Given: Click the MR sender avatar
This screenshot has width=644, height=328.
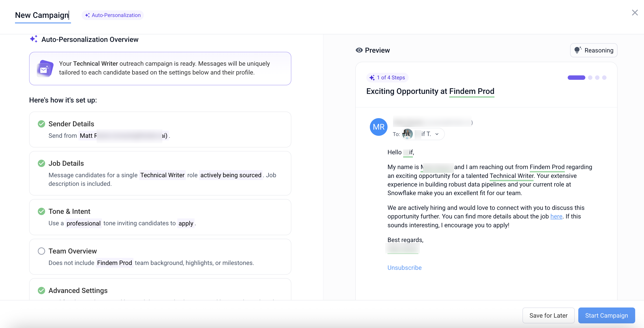Looking at the screenshot, I should pos(379,127).
